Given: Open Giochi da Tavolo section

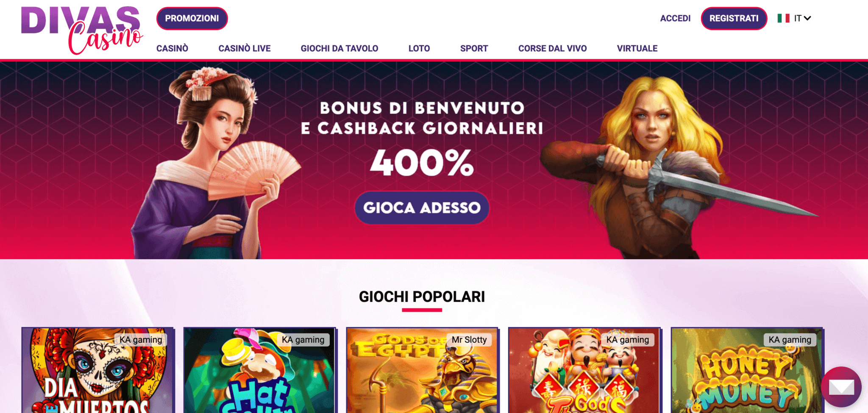Looking at the screenshot, I should pos(339,49).
